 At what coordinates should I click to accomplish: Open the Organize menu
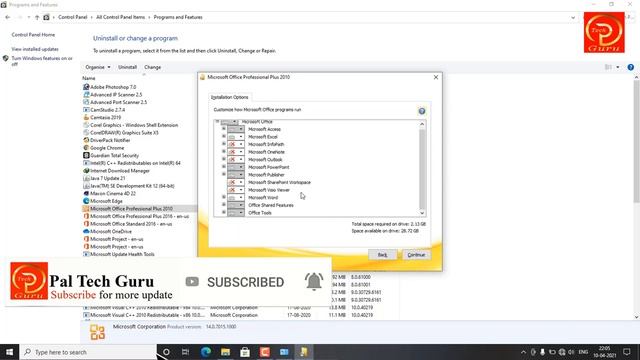point(98,67)
